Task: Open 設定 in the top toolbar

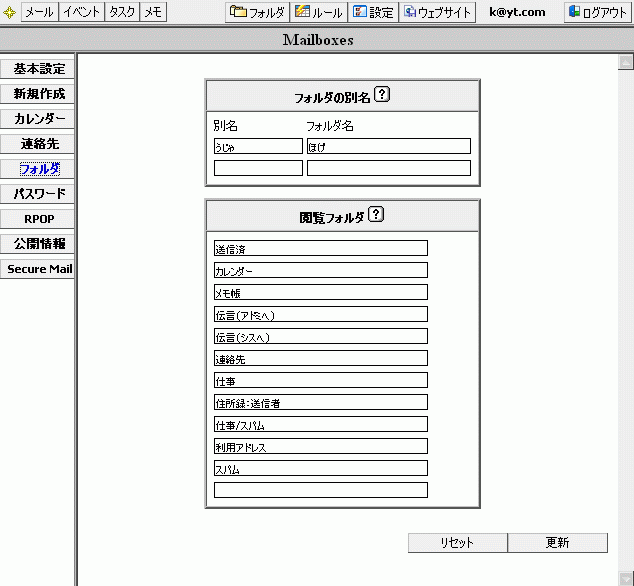Action: point(373,12)
